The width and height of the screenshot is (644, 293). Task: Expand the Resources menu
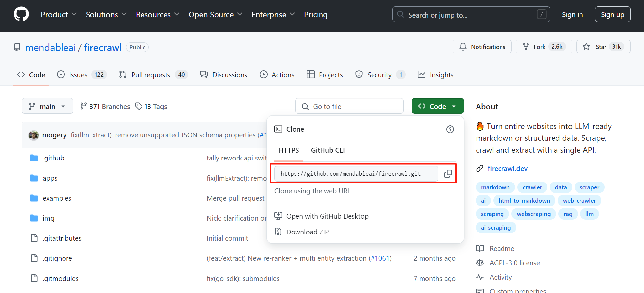click(157, 15)
